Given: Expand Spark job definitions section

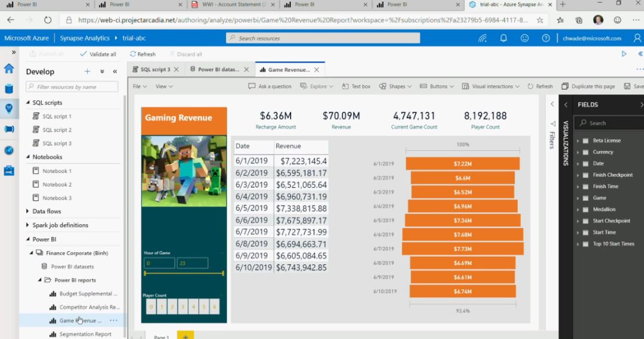Looking at the screenshot, I should pos(27,225).
